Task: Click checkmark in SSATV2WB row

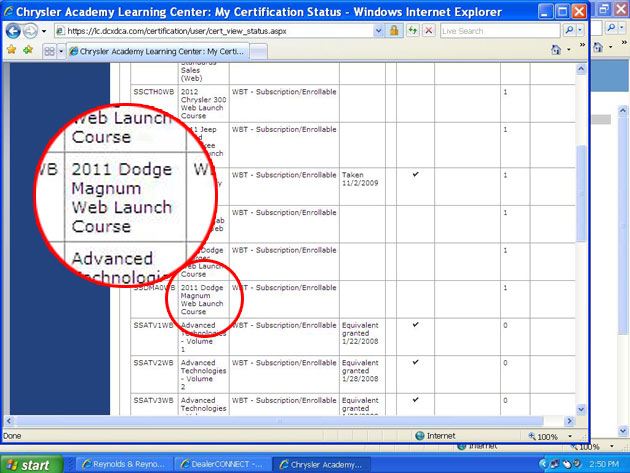Action: 415,362
